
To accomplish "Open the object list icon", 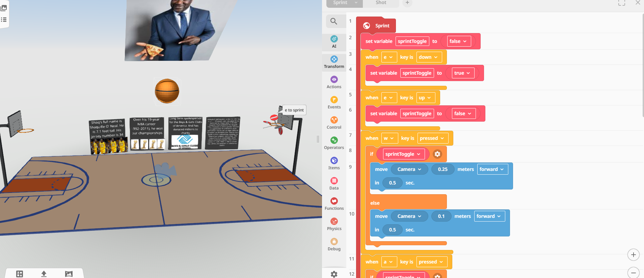I will 4,20.
